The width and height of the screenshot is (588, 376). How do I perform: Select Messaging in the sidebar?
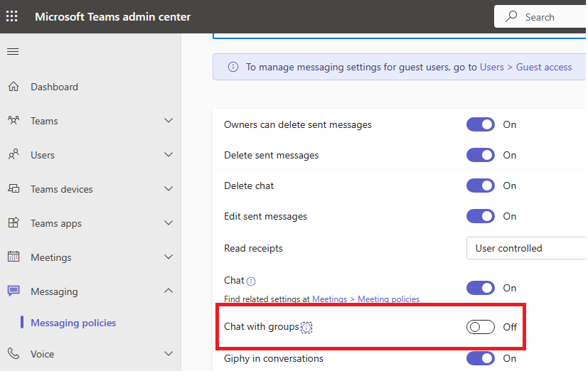(54, 291)
